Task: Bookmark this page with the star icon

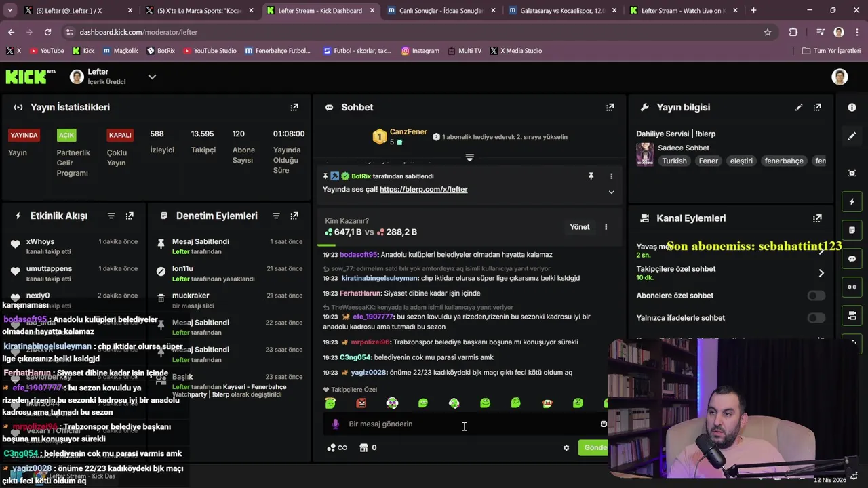Action: (x=768, y=32)
